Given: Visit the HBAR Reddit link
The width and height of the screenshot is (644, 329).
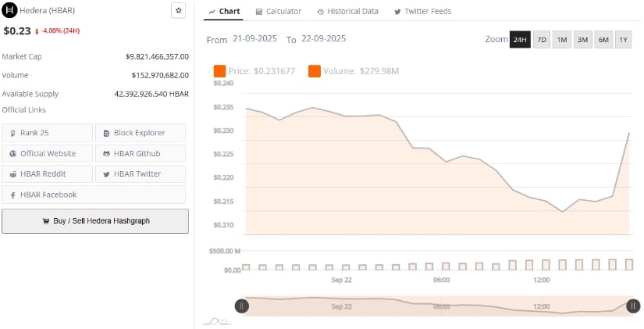Looking at the screenshot, I should coord(47,173).
